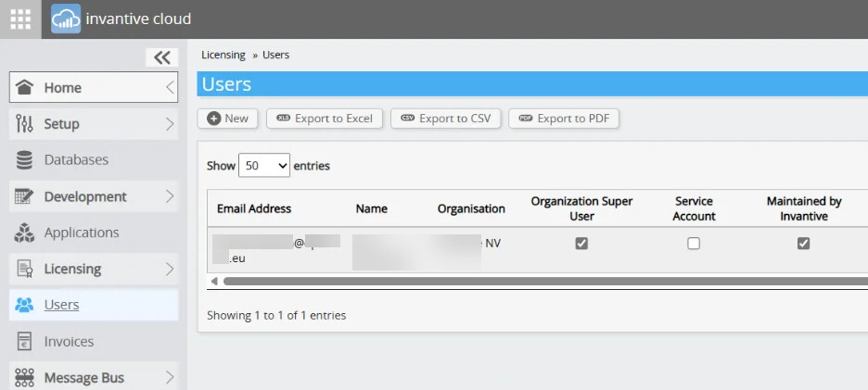The height and width of the screenshot is (390, 868).
Task: Open the app launcher grid icon
Action: tap(20, 19)
